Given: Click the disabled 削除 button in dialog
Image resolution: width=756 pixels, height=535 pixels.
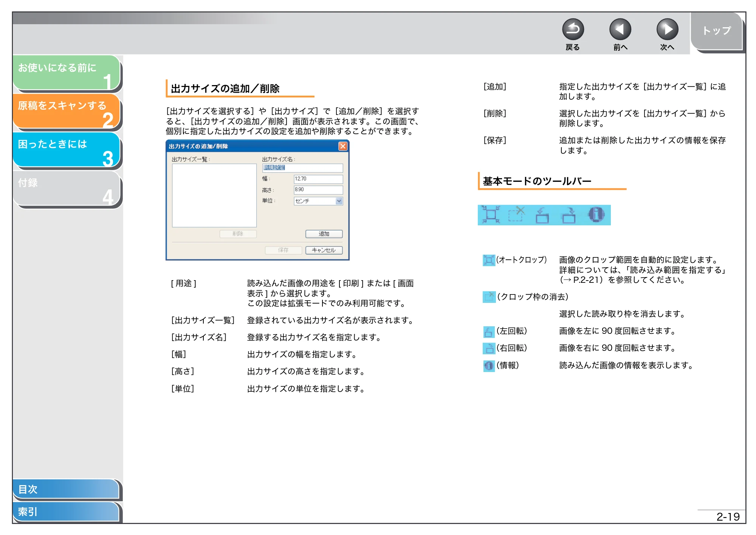Looking at the screenshot, I should coord(238,234).
